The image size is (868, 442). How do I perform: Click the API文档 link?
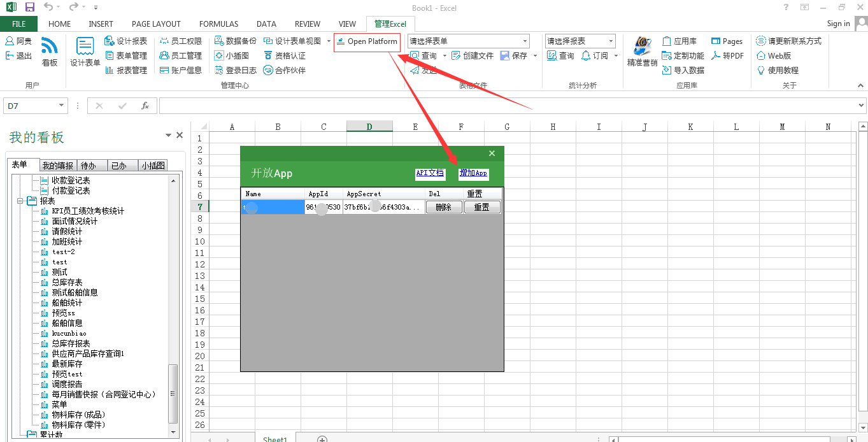point(430,173)
